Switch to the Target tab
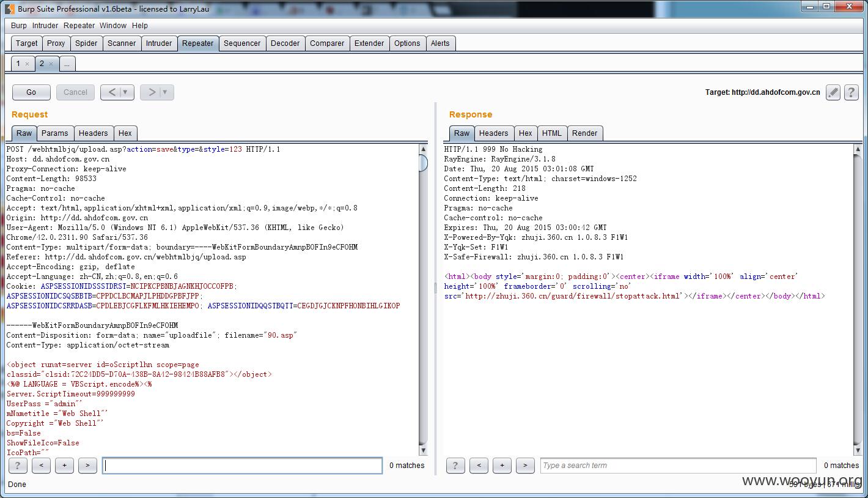This screenshot has width=868, height=498. 27,43
